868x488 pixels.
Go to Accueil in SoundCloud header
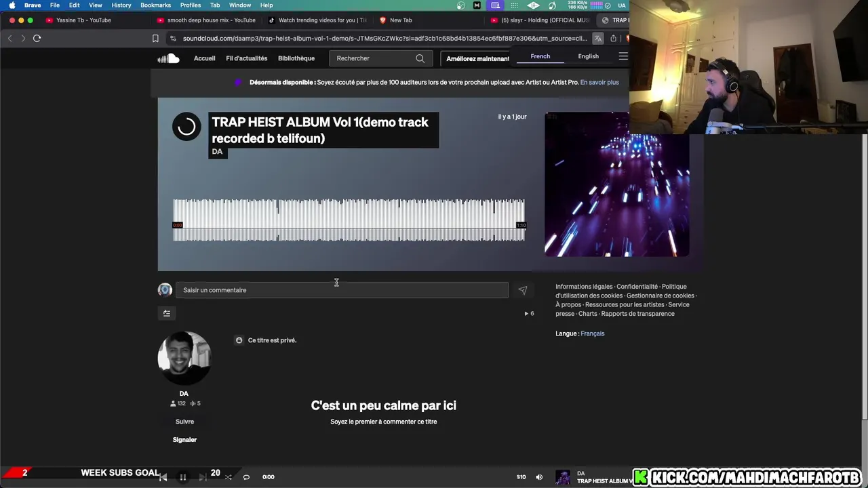[204, 58]
